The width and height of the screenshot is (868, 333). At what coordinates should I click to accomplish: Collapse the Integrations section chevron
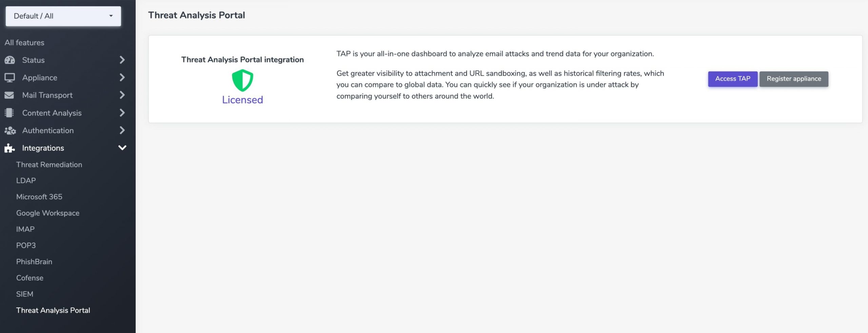point(122,148)
